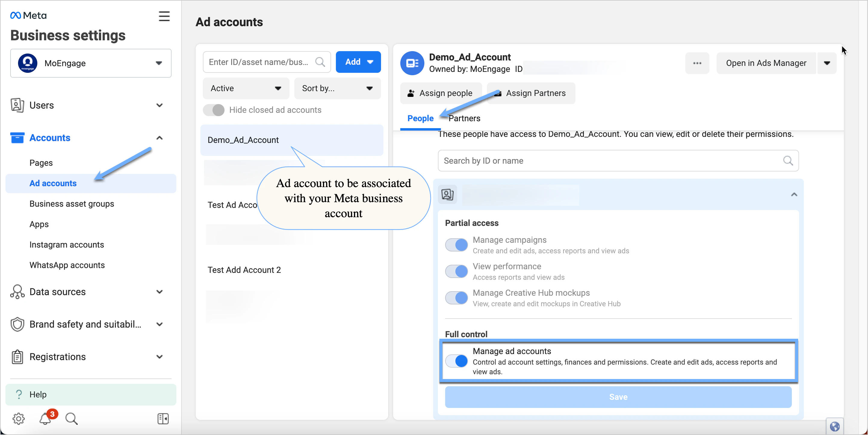The image size is (868, 435).
Task: Click the sidebar panel collapse icon
Action: (x=163, y=418)
